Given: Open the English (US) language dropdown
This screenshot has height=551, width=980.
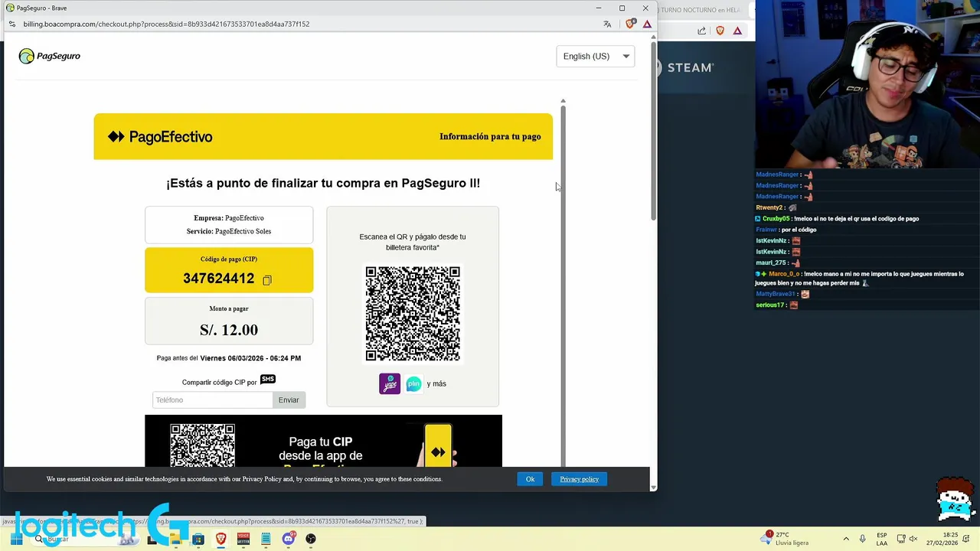Looking at the screenshot, I should pyautogui.click(x=596, y=56).
